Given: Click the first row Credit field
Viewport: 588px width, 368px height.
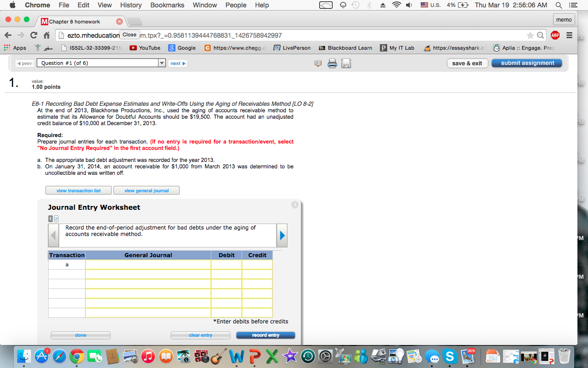Looking at the screenshot, I should click(257, 264).
